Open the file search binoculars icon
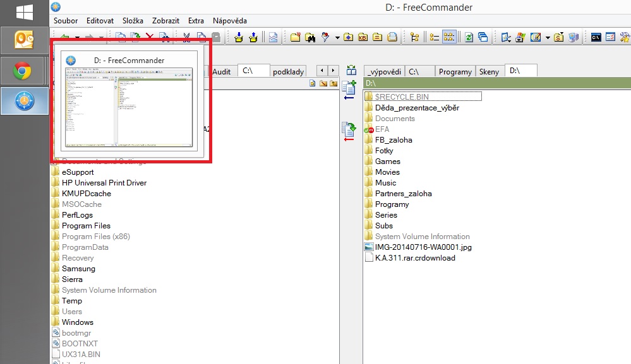Image resolution: width=631 pixels, height=364 pixels. [x=310, y=37]
